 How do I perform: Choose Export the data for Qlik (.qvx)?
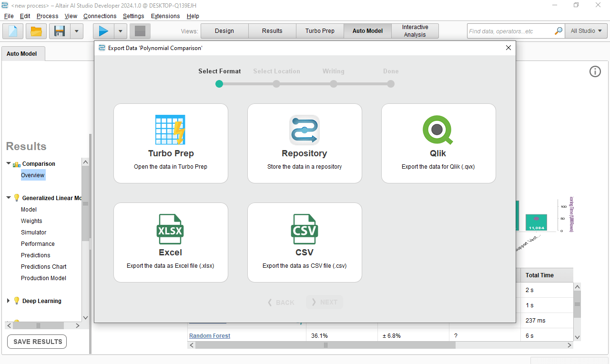click(438, 143)
